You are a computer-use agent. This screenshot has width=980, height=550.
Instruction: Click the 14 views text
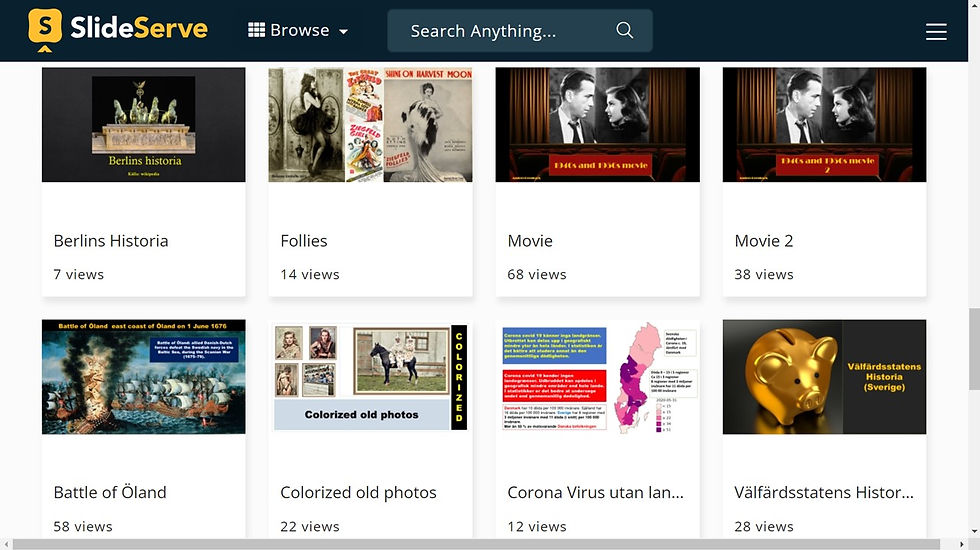(310, 274)
